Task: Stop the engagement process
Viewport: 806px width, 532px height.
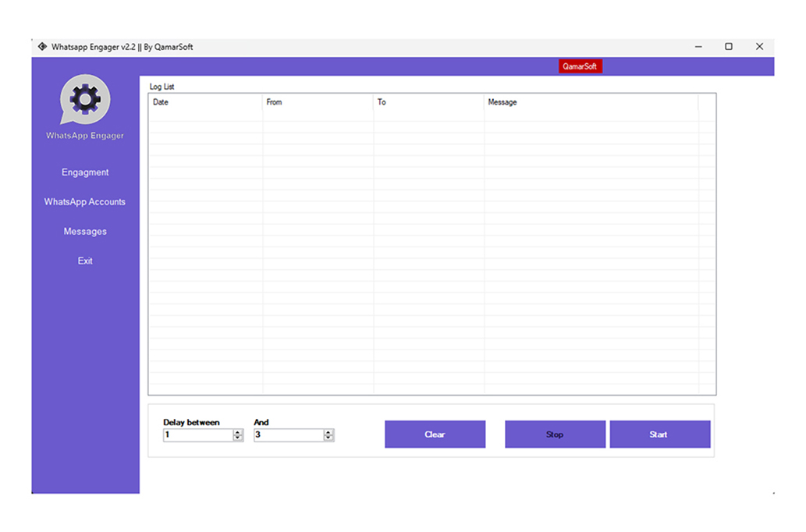Action: [x=555, y=434]
